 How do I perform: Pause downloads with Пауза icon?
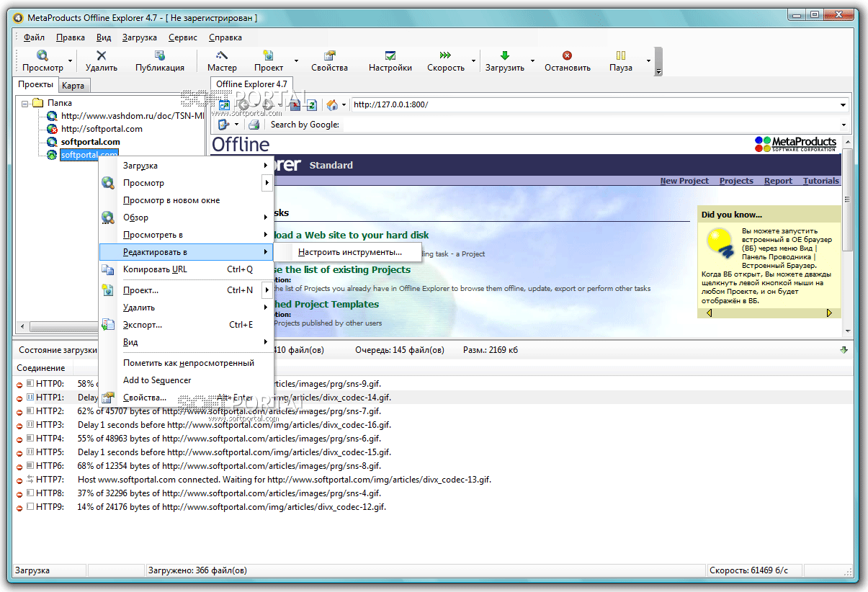tap(621, 55)
